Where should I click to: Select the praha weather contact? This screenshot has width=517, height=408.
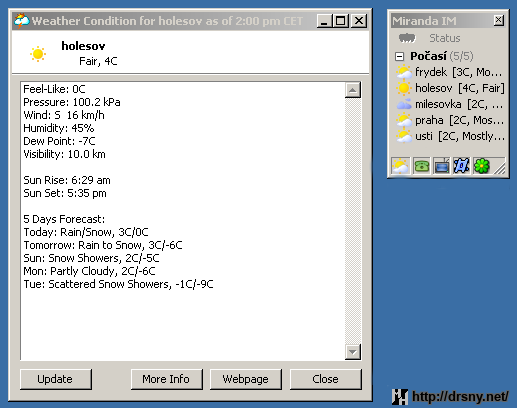tap(450, 120)
